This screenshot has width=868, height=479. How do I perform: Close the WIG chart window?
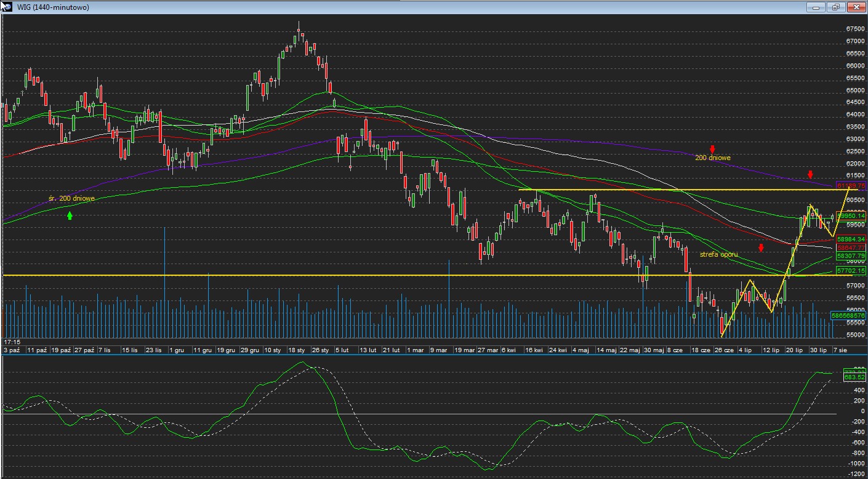[856, 7]
